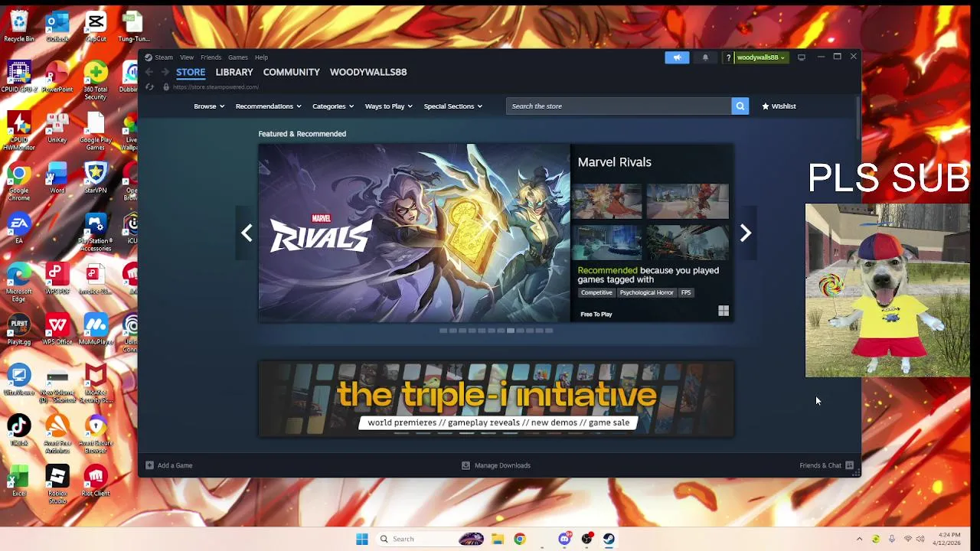Open MuMuPlayer desktop shortcut

click(96, 329)
